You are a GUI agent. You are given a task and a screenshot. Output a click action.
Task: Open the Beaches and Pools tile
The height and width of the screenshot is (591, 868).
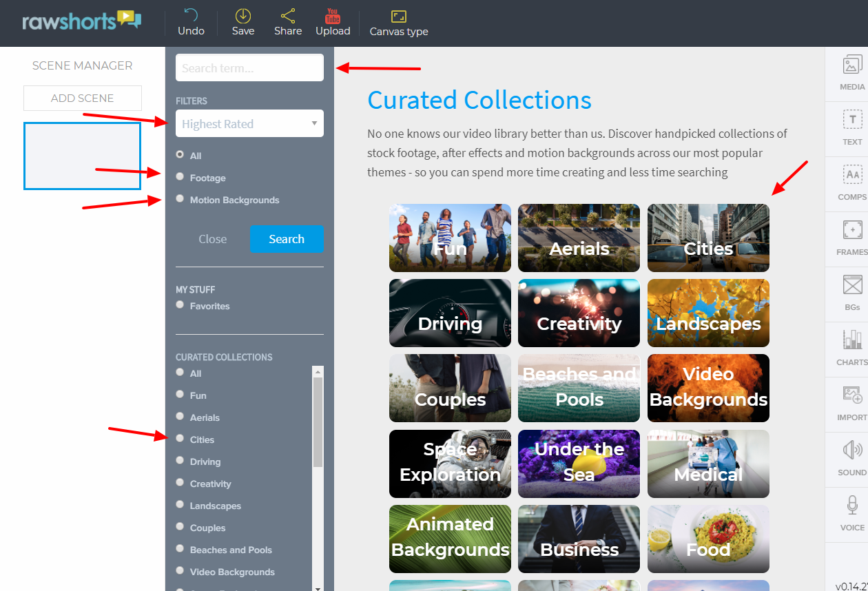[579, 388]
